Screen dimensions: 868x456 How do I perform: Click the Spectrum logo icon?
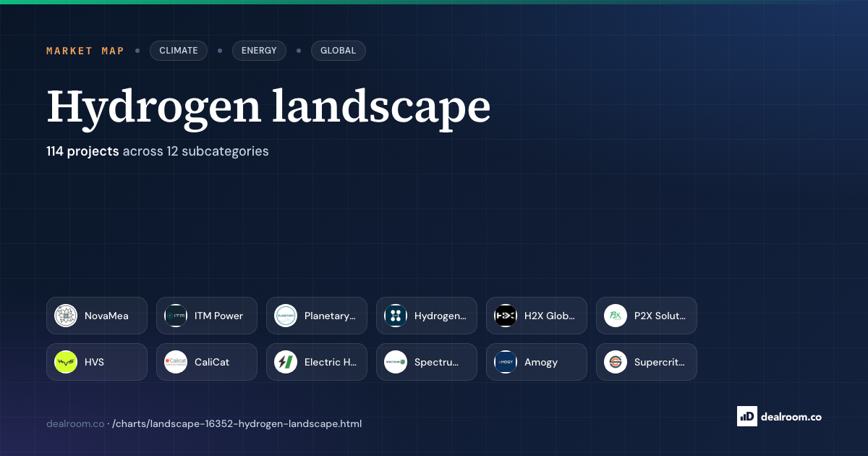[396, 362]
